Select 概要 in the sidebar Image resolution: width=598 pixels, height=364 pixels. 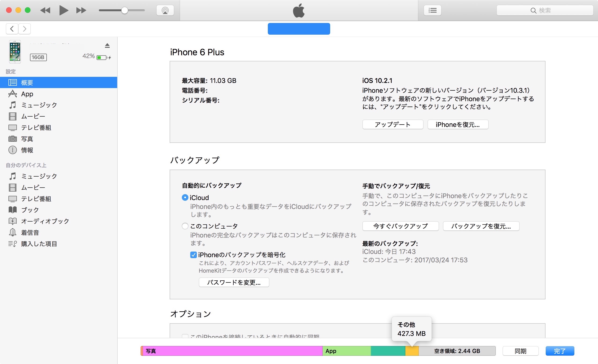[59, 82]
